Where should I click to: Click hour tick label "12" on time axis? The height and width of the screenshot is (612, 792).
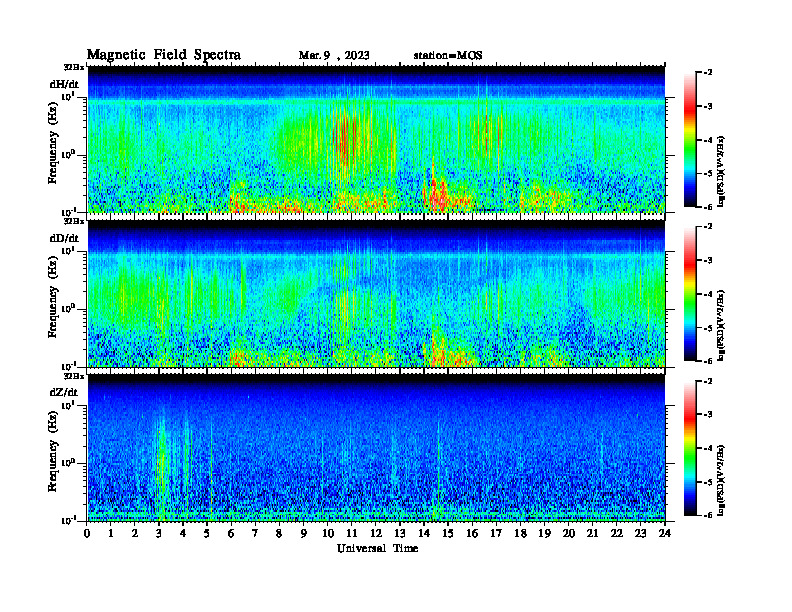(376, 534)
